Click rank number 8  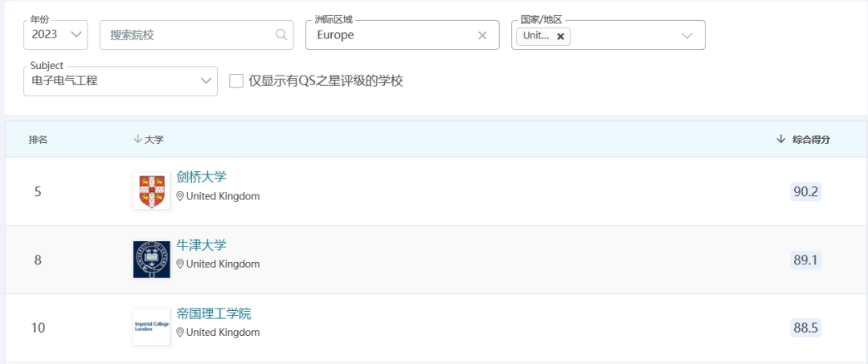coord(38,260)
